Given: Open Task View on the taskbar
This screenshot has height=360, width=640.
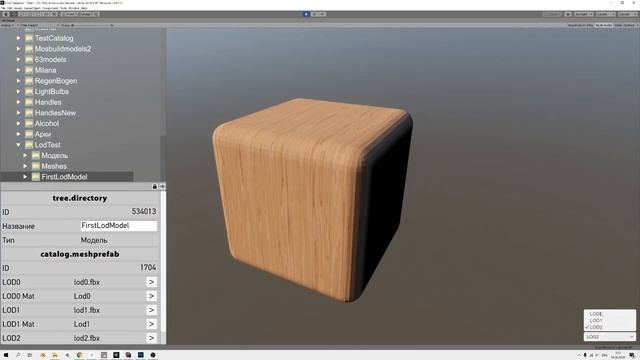Looking at the screenshot, I should point(30,355).
